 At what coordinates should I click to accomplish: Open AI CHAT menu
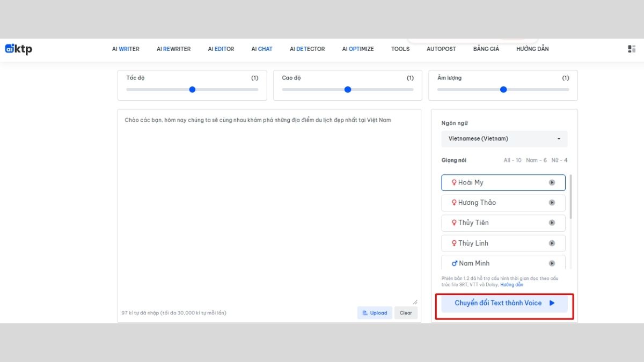[262, 49]
